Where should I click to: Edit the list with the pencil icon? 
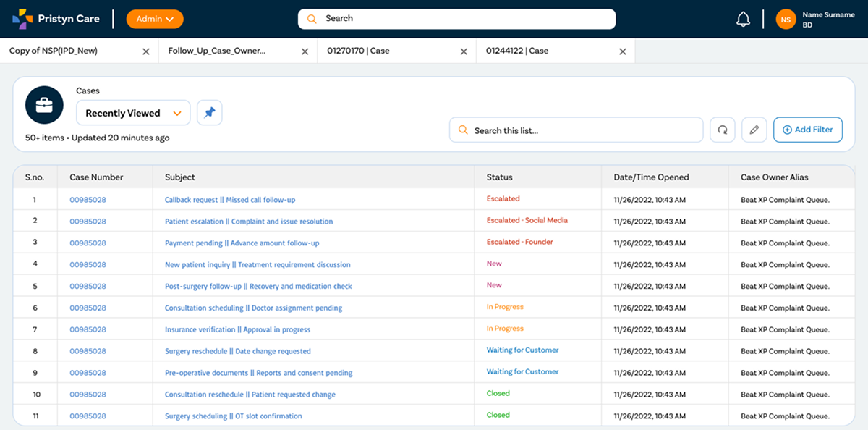point(754,129)
